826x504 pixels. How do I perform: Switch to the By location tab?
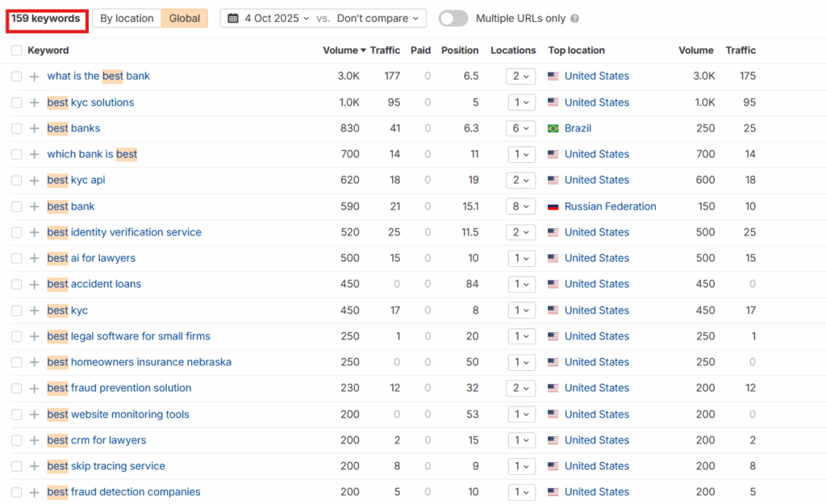pos(127,18)
